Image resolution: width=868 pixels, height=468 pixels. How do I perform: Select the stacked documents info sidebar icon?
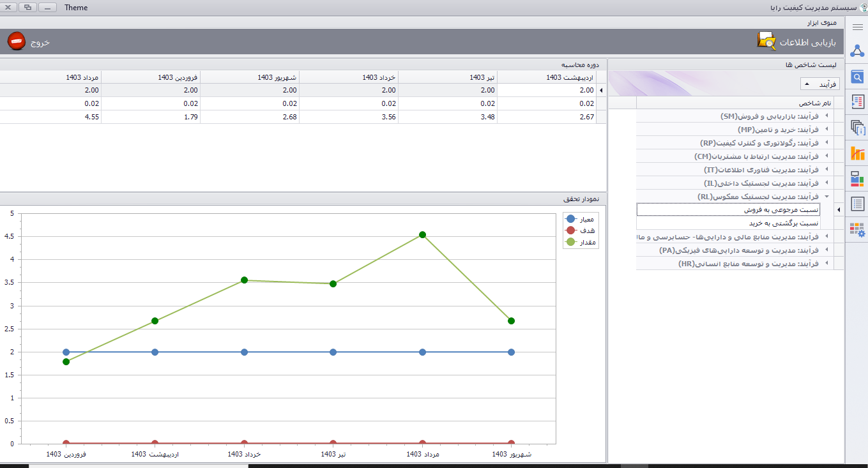pyautogui.click(x=857, y=128)
